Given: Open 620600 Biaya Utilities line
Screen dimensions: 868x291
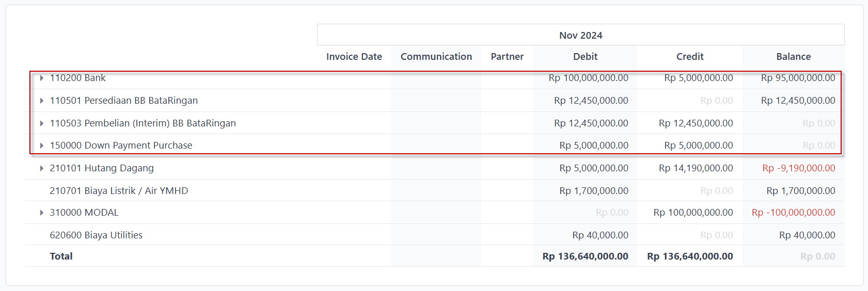Looking at the screenshot, I should [x=96, y=235].
